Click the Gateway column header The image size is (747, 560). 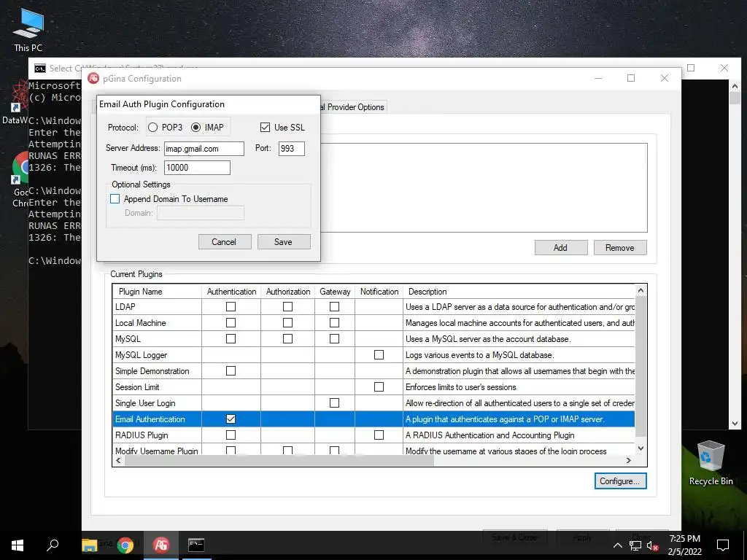coord(335,292)
